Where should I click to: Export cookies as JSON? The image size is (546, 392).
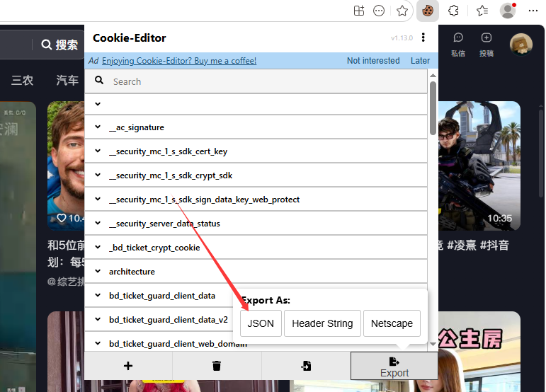coord(261,323)
